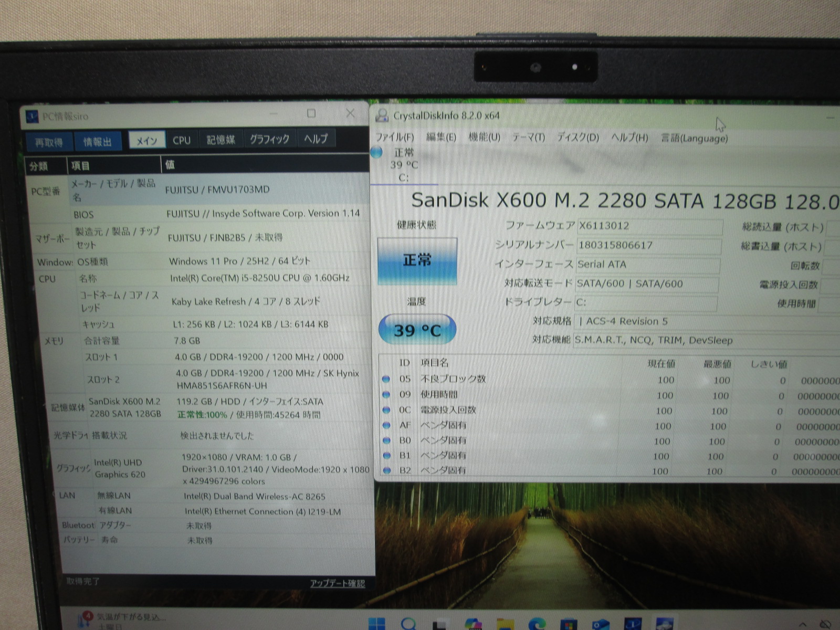Image resolution: width=840 pixels, height=630 pixels.
Task: Open the ディスク(D) menu
Action: 578,138
